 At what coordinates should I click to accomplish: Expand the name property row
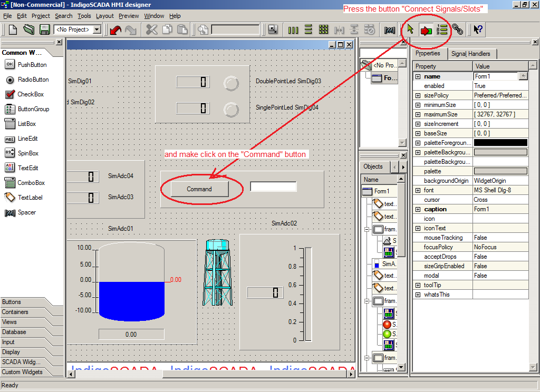(418, 76)
